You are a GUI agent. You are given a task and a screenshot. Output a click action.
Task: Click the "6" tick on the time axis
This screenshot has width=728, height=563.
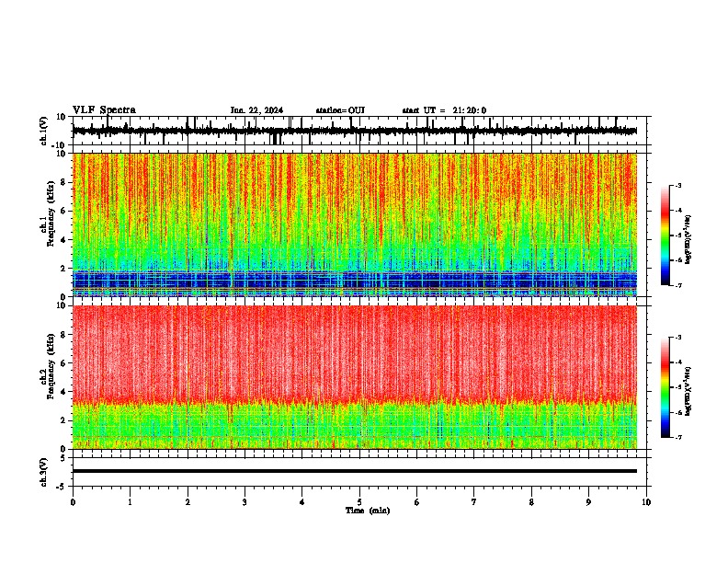click(x=417, y=502)
